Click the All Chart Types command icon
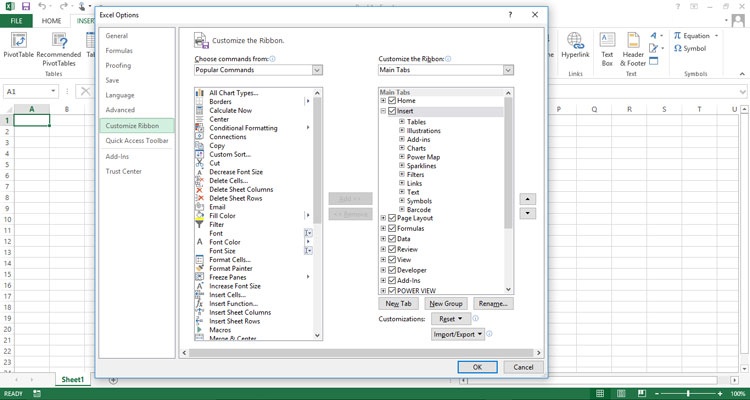The width and height of the screenshot is (750, 400). pos(200,93)
